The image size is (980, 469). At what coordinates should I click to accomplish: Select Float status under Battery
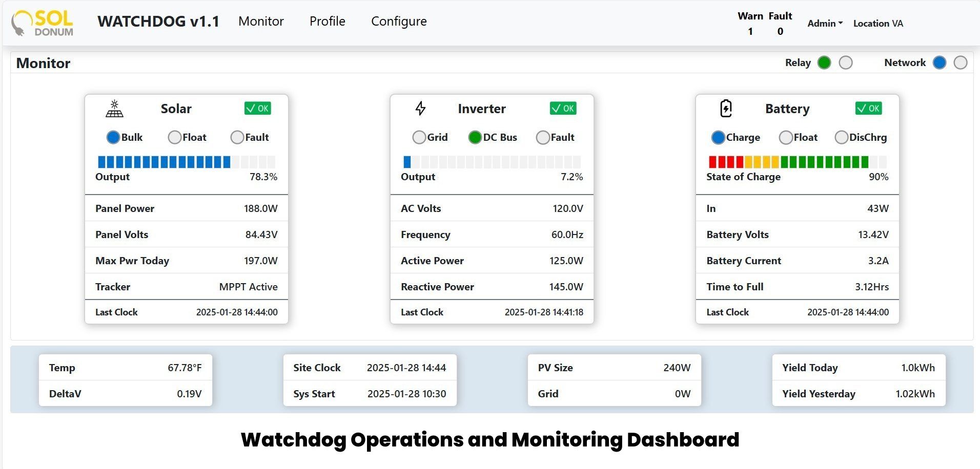(x=785, y=137)
